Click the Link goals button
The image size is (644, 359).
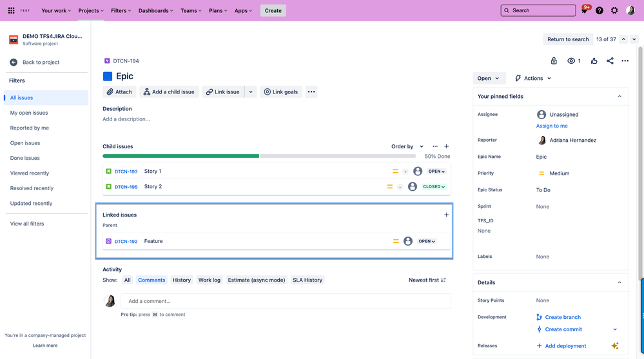tap(281, 92)
